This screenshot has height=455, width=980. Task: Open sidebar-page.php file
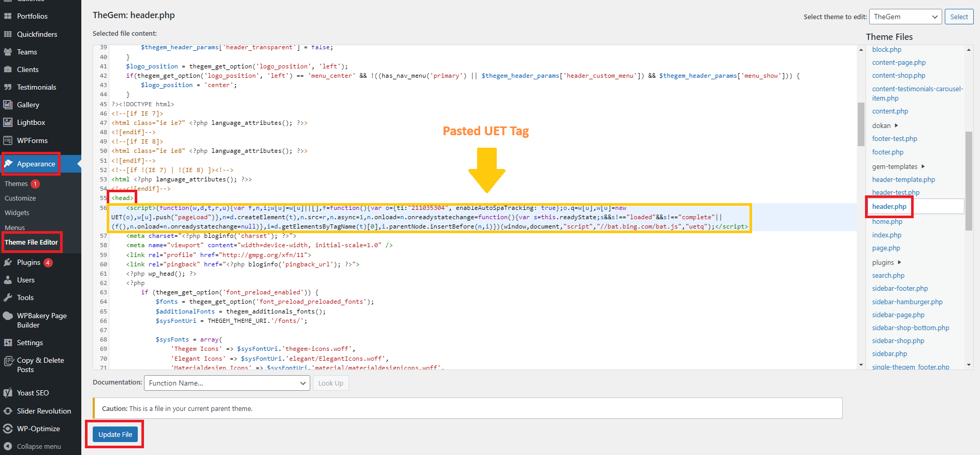click(898, 315)
